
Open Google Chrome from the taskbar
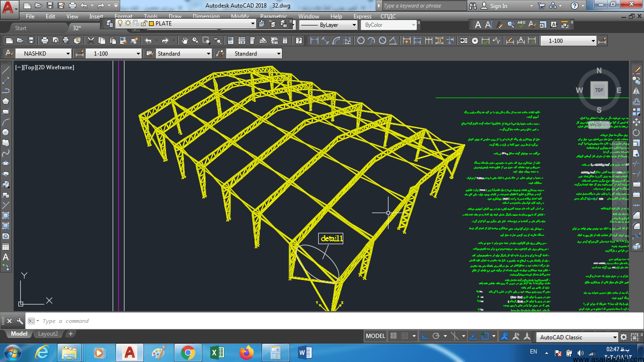pos(188,352)
